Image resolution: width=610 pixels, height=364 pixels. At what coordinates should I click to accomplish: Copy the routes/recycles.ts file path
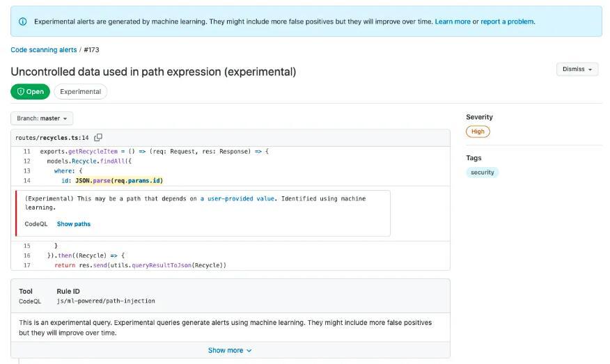pyautogui.click(x=98, y=137)
